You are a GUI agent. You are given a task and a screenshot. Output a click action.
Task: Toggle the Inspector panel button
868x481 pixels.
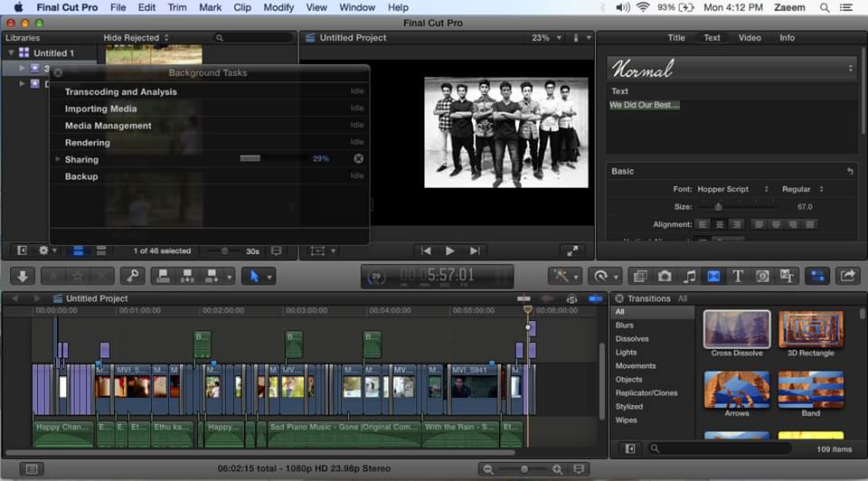coord(817,276)
